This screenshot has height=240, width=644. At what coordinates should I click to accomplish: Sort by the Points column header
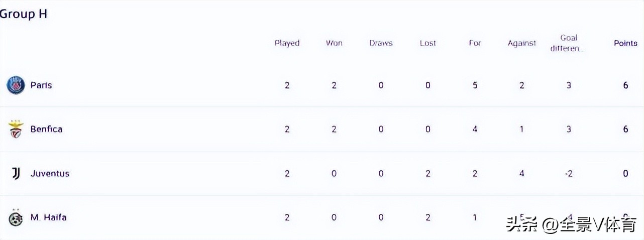[x=625, y=43]
